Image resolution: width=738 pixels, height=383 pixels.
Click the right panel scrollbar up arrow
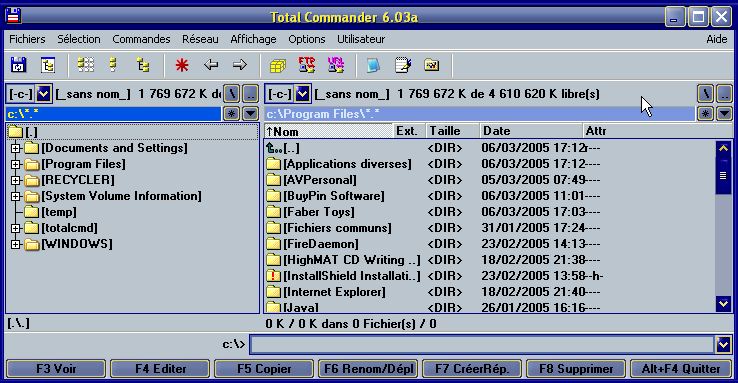coord(723,149)
